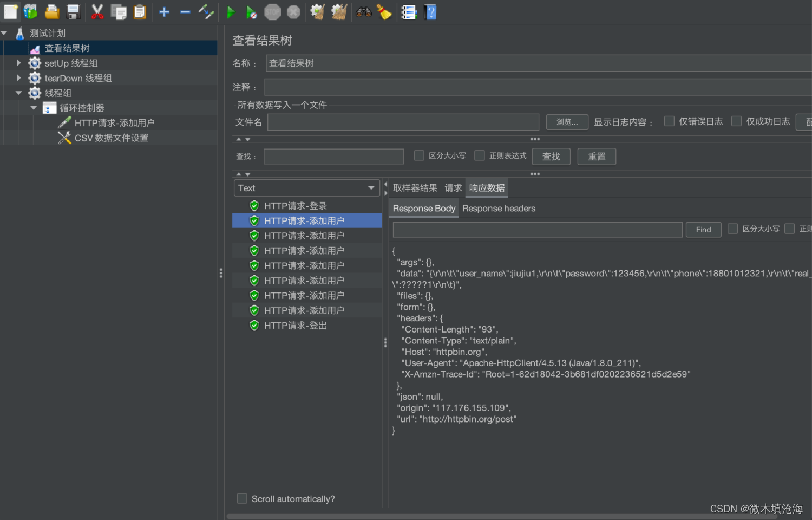Click the 查找 text input field
The image size is (812, 520).
(x=333, y=157)
